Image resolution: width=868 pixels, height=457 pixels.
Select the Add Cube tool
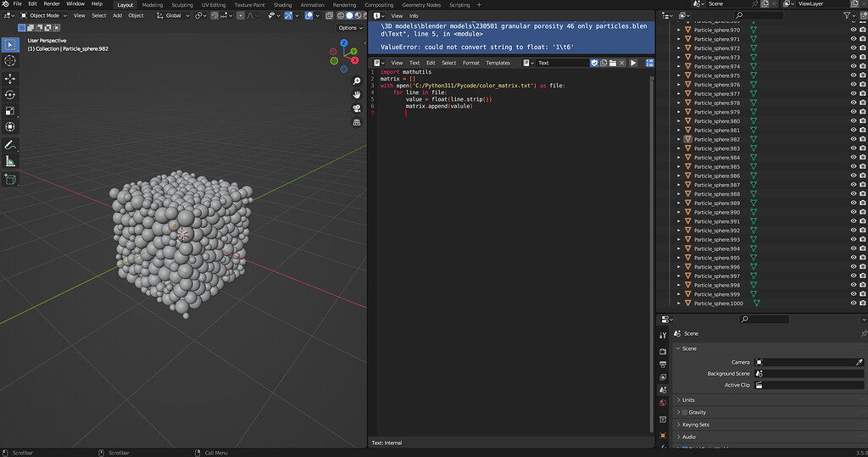(10, 179)
